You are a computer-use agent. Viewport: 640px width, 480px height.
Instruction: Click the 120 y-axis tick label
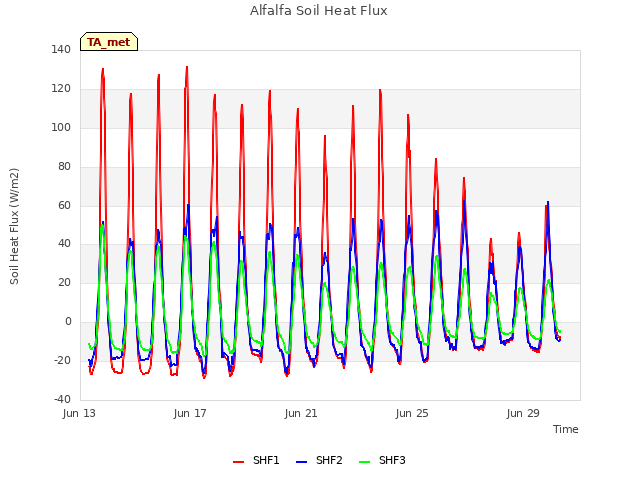coord(61,88)
